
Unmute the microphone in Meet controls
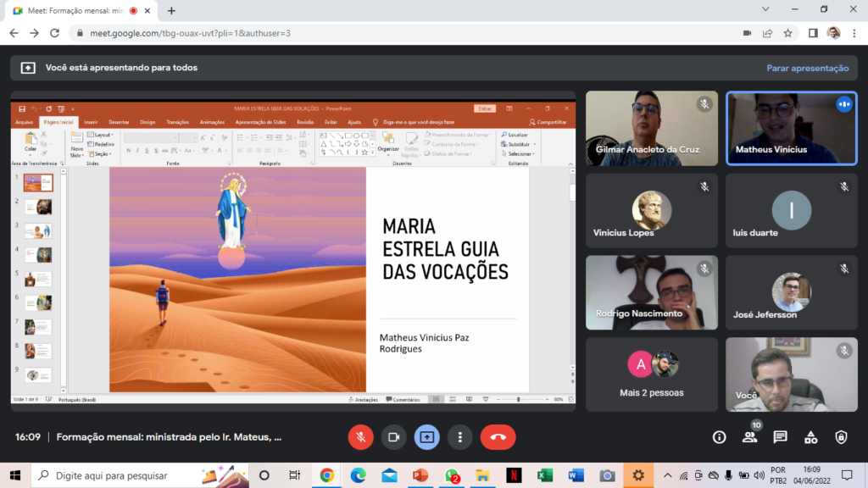coord(360,437)
